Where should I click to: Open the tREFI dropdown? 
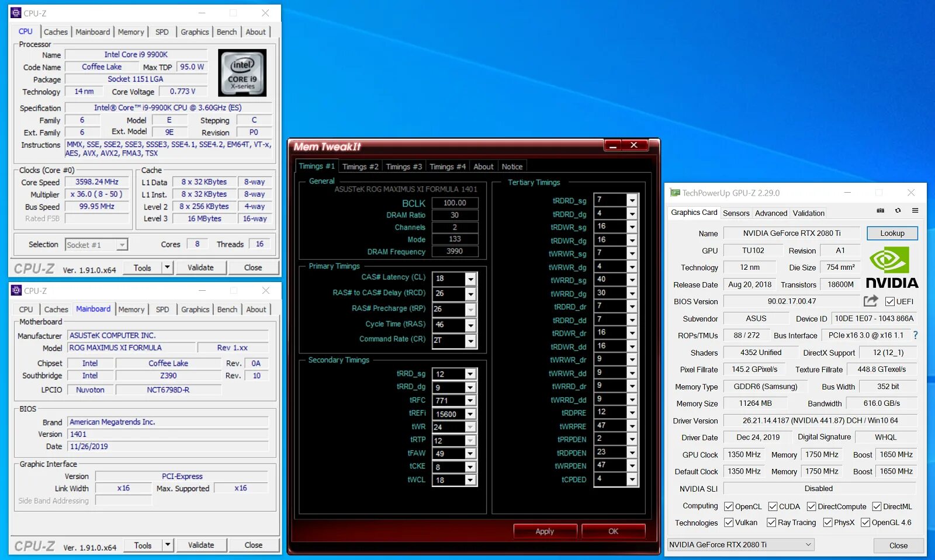[x=470, y=414]
